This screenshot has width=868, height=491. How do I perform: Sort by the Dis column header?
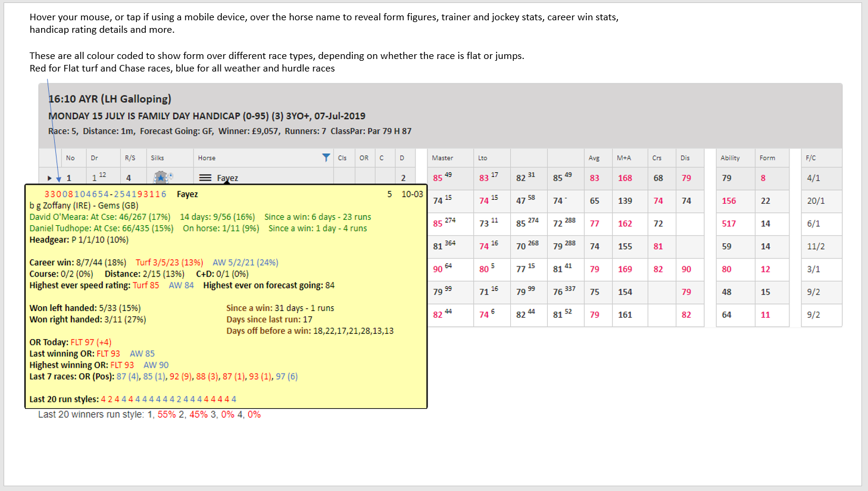[685, 158]
